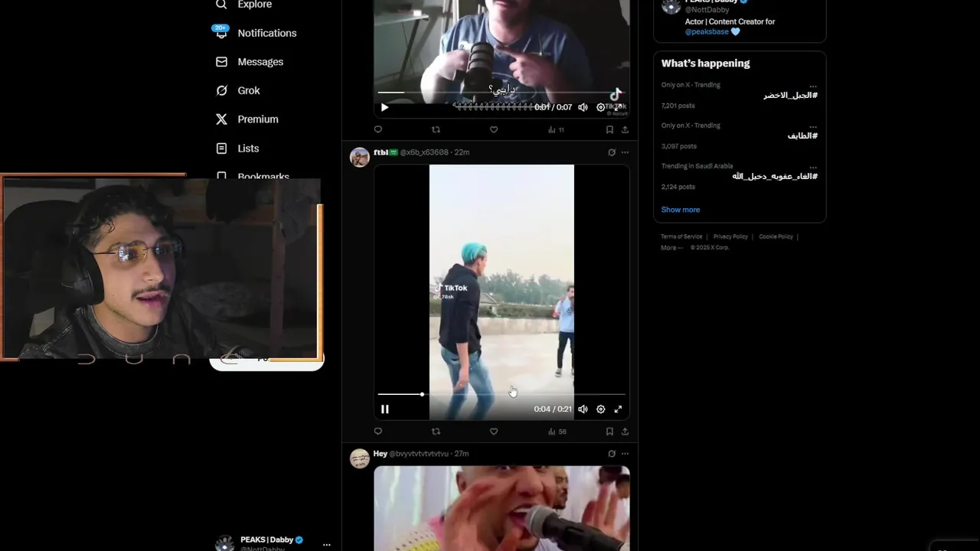Open the Privacy Policy link
Image resolution: width=980 pixels, height=551 pixels.
pos(730,236)
